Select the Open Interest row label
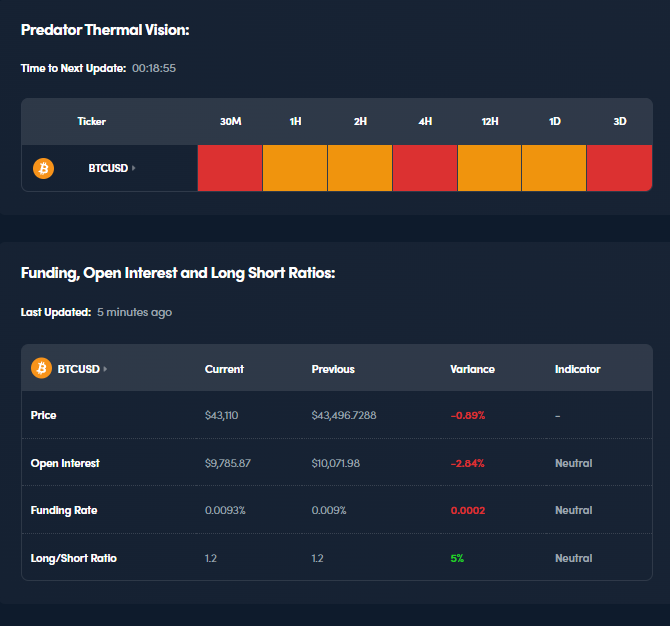Image resolution: width=670 pixels, height=626 pixels. click(65, 463)
